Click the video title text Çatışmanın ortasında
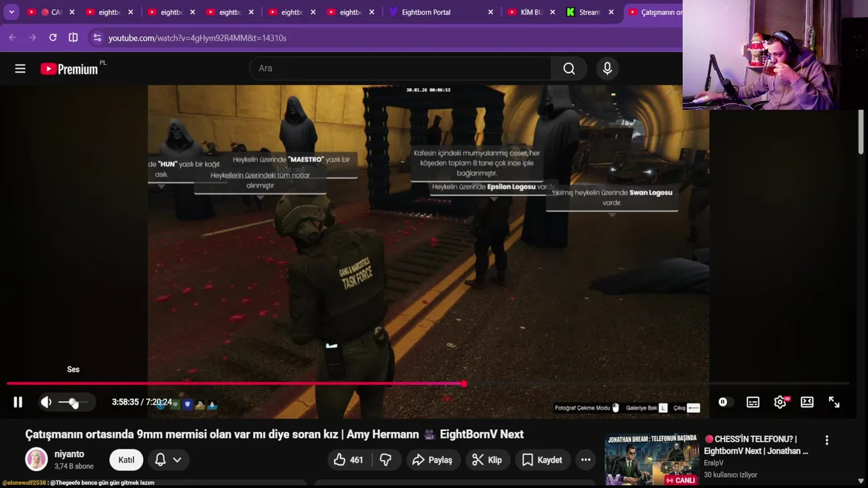 click(275, 434)
